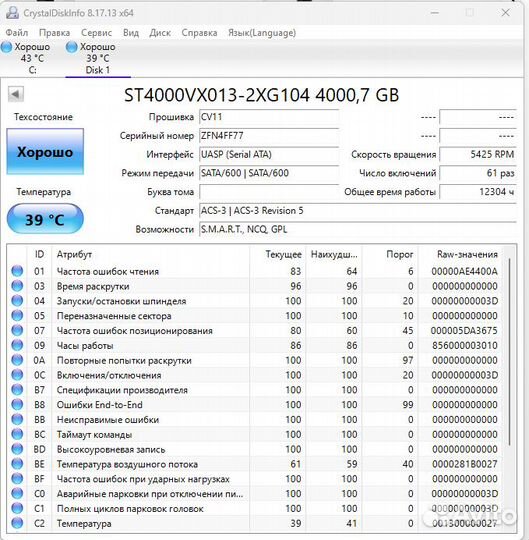The image size is (529, 540).
Task: Select the Температура воздушного потока attribute text
Action: click(x=127, y=464)
